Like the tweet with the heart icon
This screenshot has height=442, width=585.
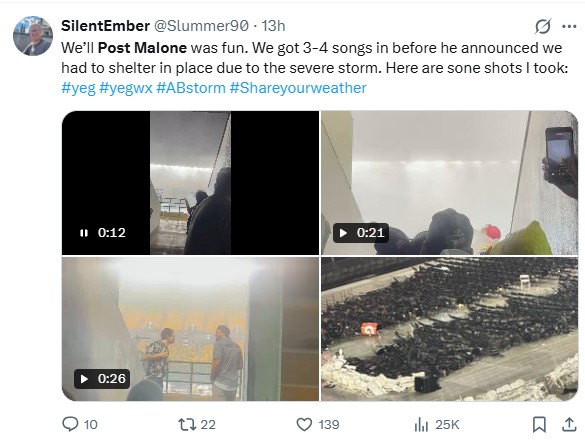304,424
